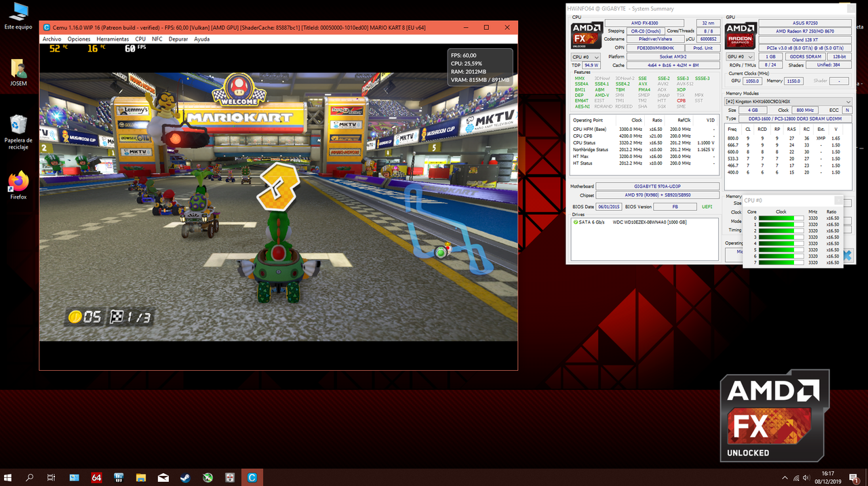
Task: Expand the CPU #0 selector dropdown
Action: [586, 57]
